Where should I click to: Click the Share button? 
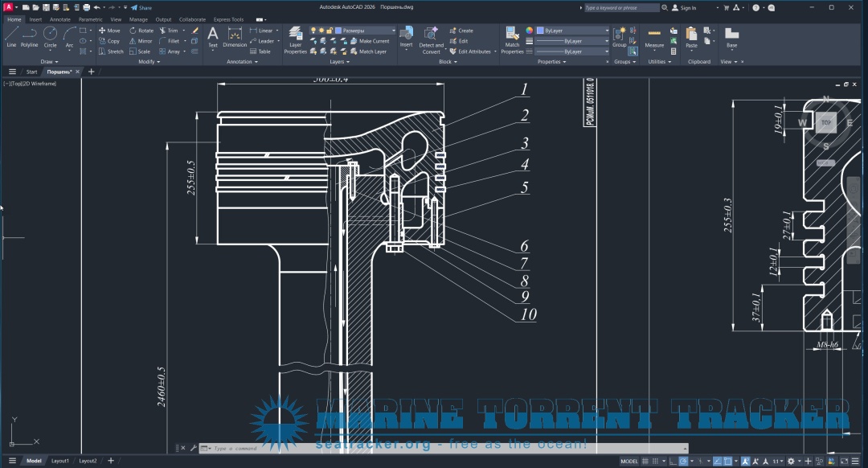pos(141,8)
